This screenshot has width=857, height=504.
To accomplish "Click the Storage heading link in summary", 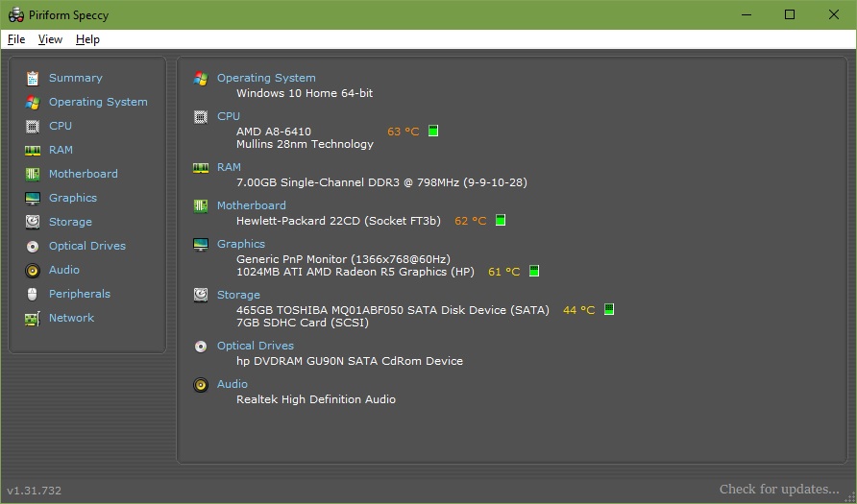I will click(238, 295).
